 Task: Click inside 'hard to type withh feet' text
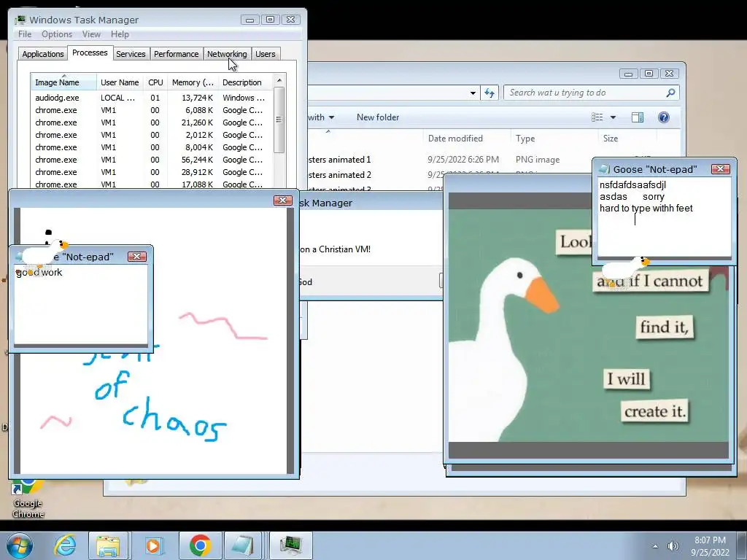646,208
